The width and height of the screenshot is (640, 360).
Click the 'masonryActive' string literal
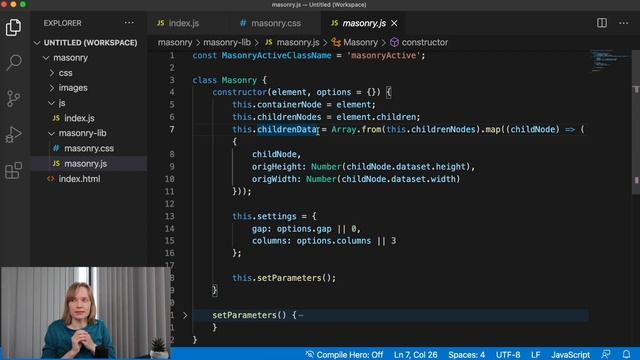(x=384, y=56)
